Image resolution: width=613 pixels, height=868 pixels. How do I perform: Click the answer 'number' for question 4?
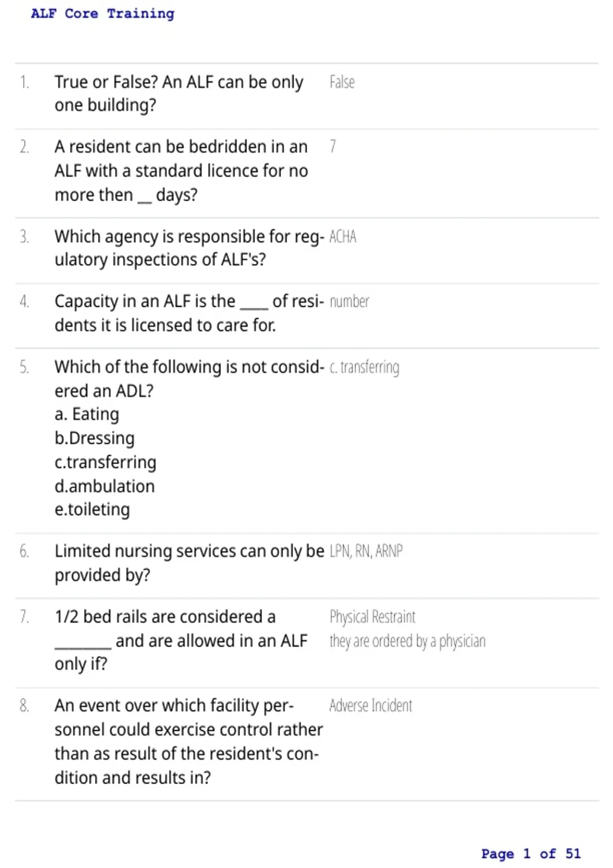click(349, 302)
